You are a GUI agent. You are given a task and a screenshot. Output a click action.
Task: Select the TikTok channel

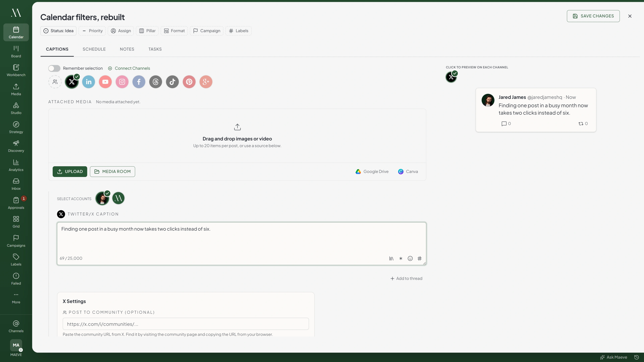[172, 82]
